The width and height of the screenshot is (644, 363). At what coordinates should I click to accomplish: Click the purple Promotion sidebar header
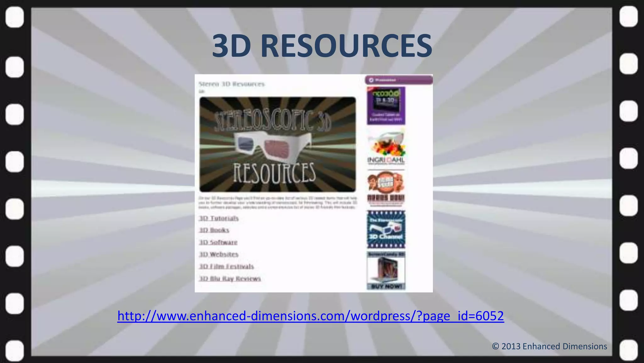coord(399,80)
